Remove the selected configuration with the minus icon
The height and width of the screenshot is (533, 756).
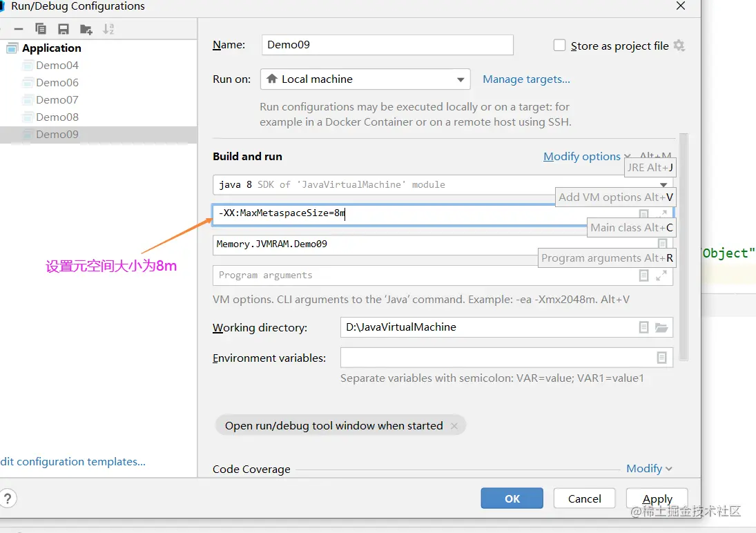pyautogui.click(x=19, y=29)
